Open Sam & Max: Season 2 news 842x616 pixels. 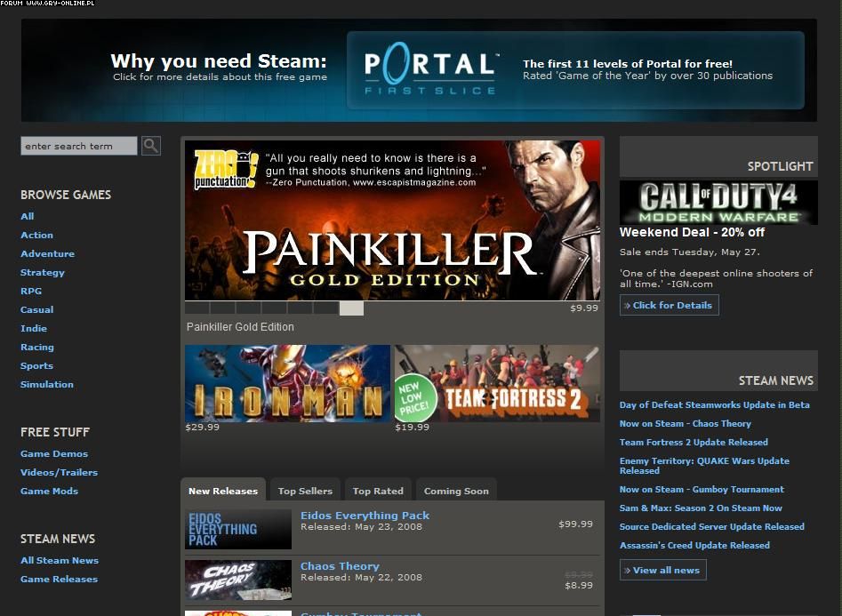[701, 508]
